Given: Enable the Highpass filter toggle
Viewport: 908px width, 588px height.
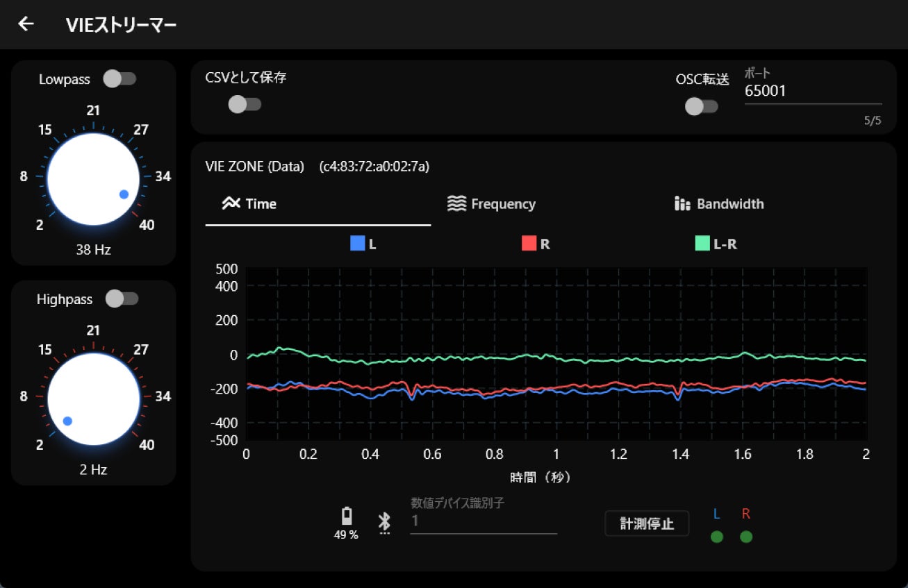Looking at the screenshot, I should pyautogui.click(x=122, y=299).
